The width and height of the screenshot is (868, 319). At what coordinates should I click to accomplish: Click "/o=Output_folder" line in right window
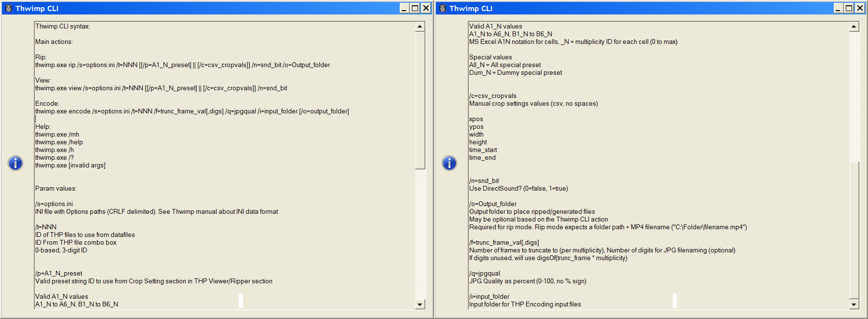493,204
